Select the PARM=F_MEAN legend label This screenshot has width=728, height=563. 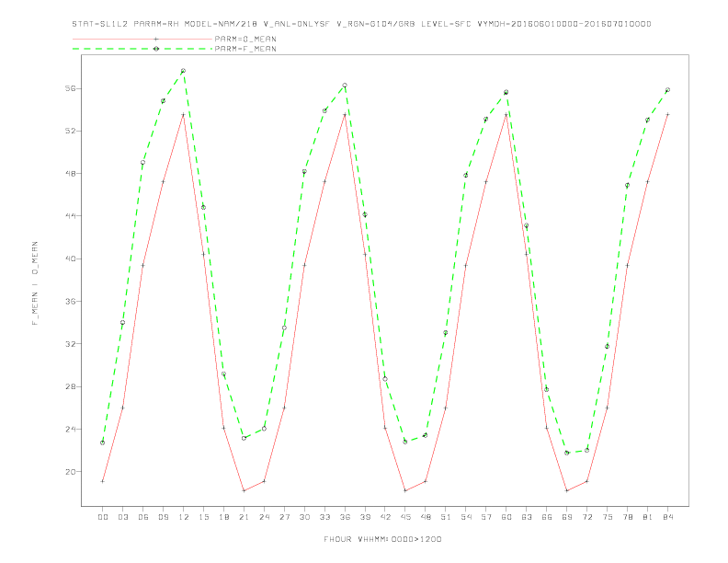click(x=245, y=49)
